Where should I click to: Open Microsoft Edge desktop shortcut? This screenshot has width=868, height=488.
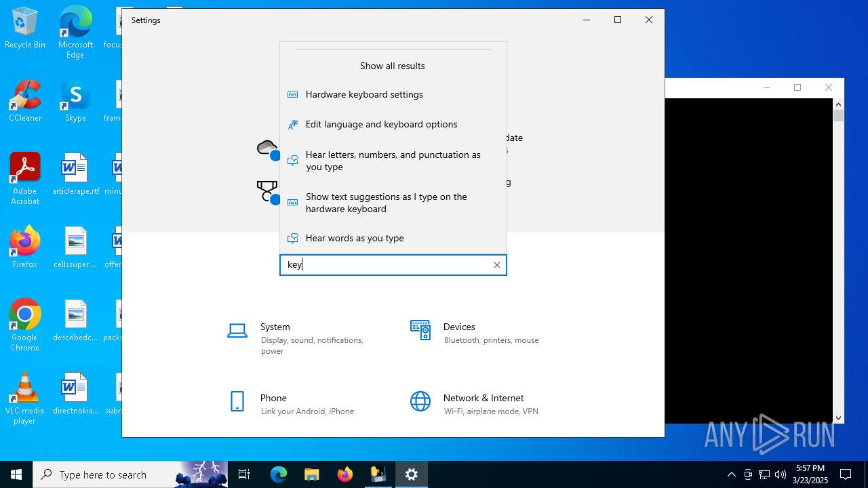[x=75, y=33]
